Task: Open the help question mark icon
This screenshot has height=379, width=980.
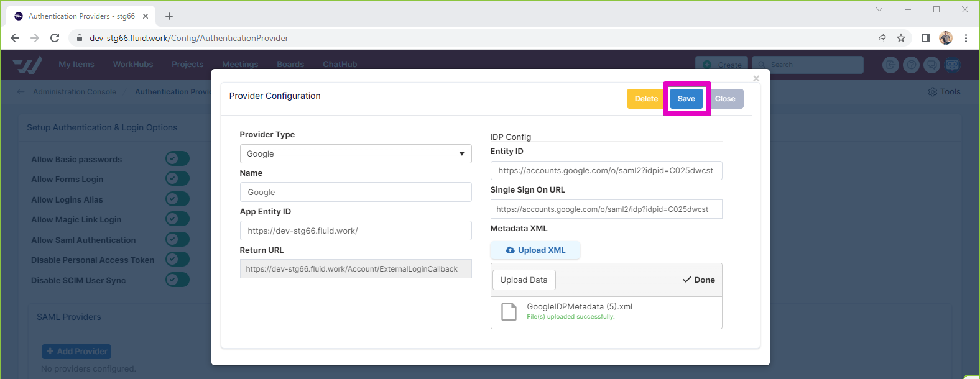Action: pyautogui.click(x=911, y=65)
